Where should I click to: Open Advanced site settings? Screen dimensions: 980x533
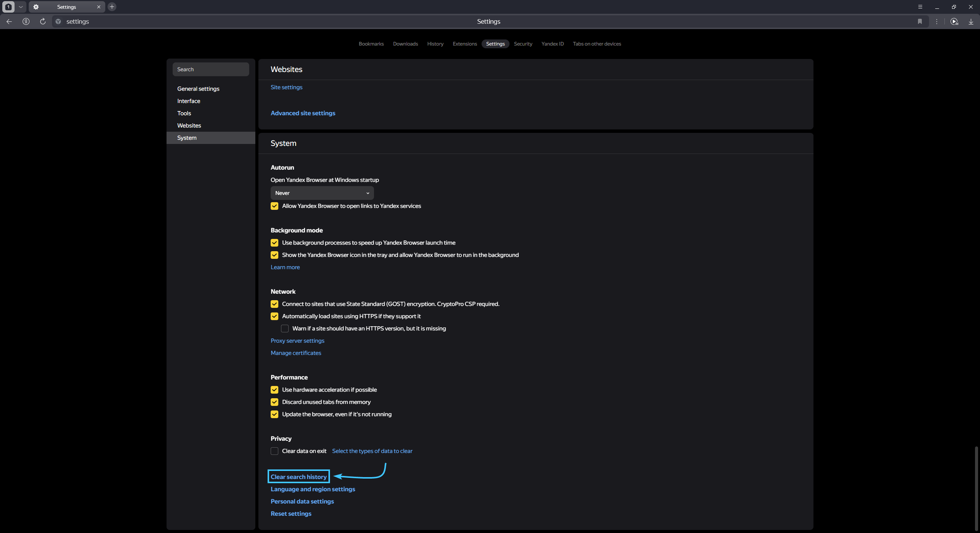(x=303, y=113)
